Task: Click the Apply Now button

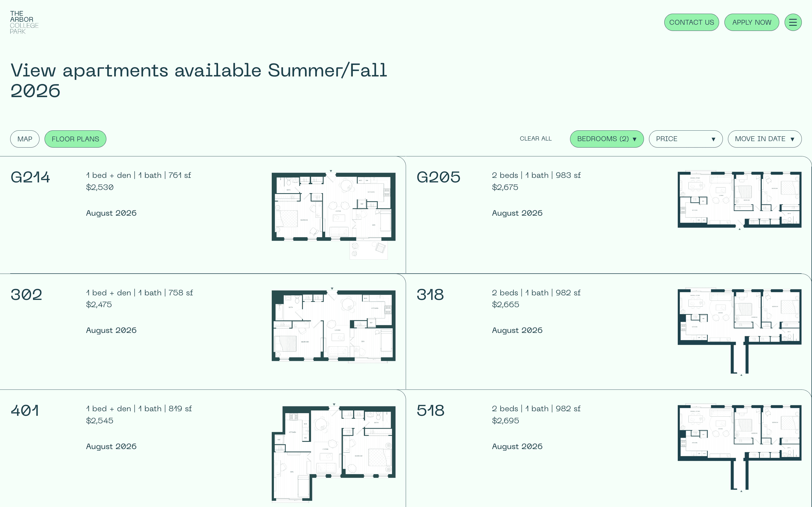Action: coord(751,23)
